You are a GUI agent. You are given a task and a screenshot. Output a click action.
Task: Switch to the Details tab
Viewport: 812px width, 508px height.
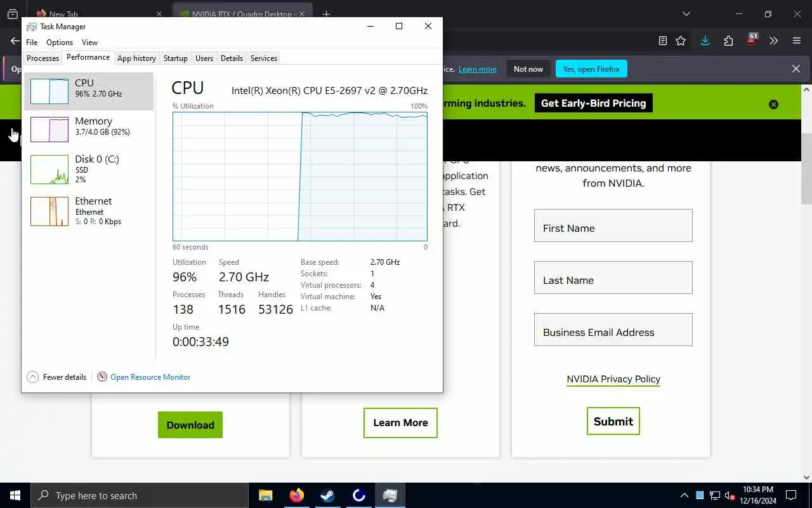(232, 58)
